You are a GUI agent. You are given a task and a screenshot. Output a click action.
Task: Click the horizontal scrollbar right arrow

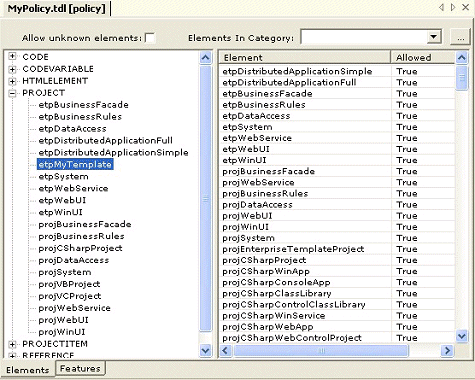[x=447, y=351]
